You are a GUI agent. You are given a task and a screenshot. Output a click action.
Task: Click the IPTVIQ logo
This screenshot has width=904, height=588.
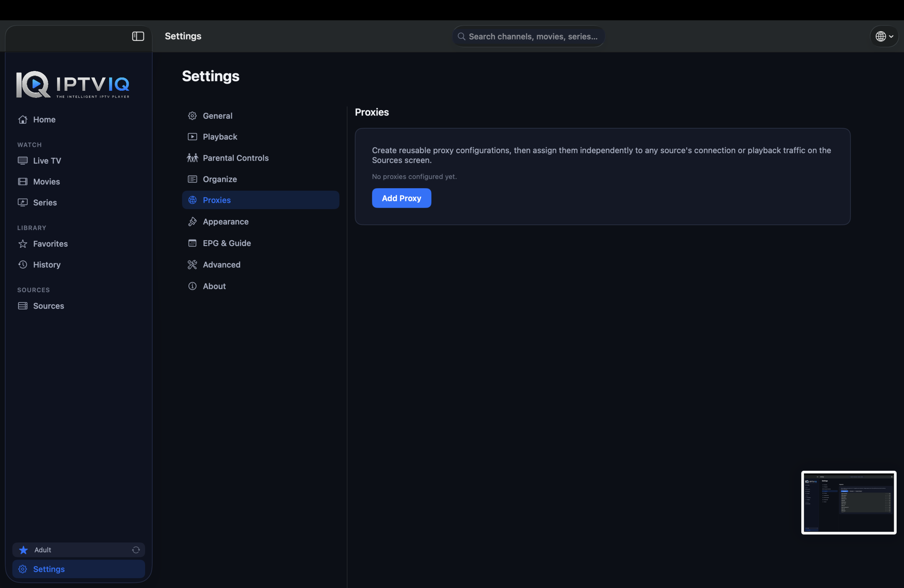coord(73,84)
